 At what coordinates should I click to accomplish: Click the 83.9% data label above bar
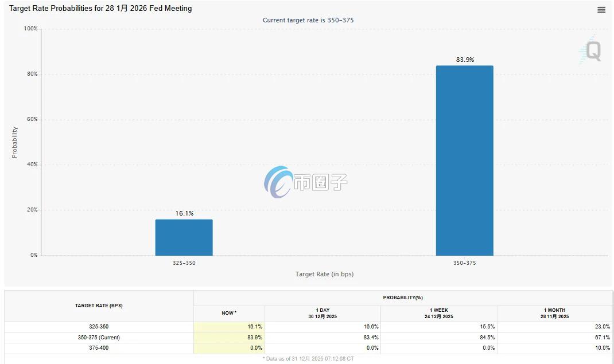(465, 60)
